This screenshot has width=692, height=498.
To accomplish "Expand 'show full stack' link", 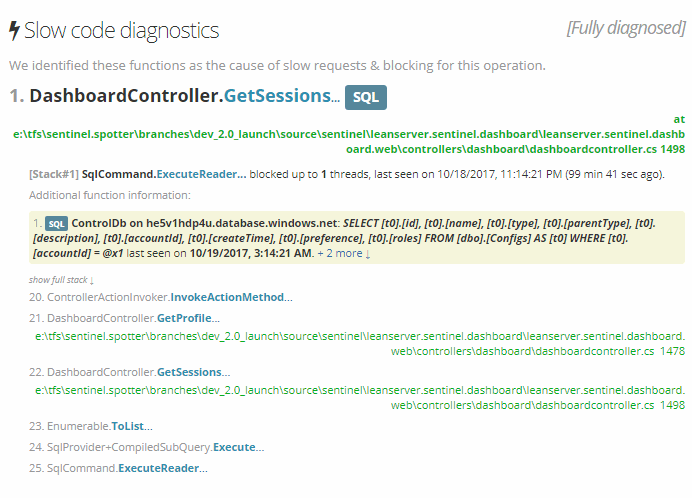I will (x=61, y=280).
